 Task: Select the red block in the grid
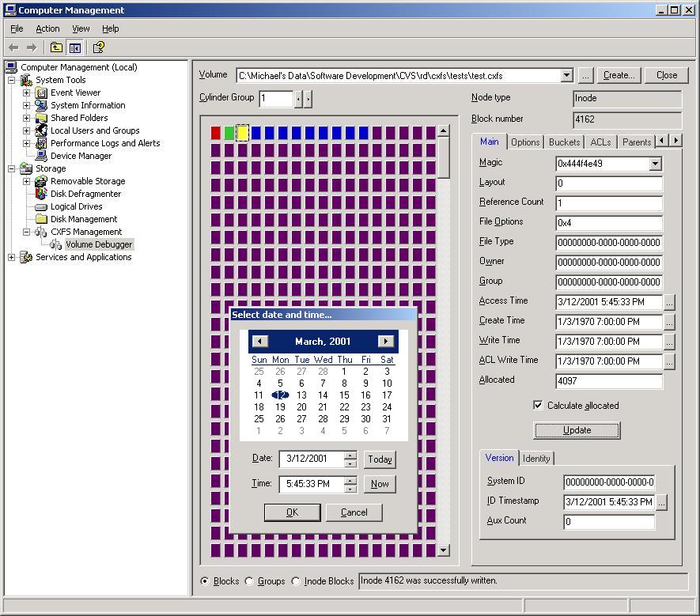[x=216, y=133]
